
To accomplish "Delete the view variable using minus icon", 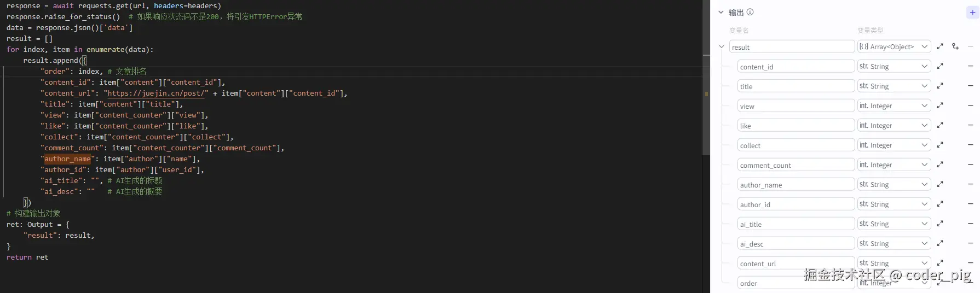I will point(970,106).
